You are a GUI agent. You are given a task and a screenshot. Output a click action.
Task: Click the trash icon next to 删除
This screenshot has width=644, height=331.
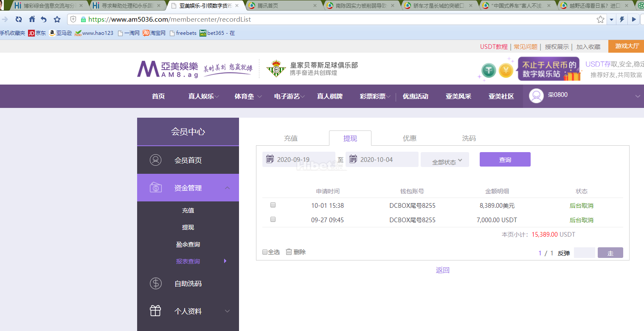(x=289, y=252)
